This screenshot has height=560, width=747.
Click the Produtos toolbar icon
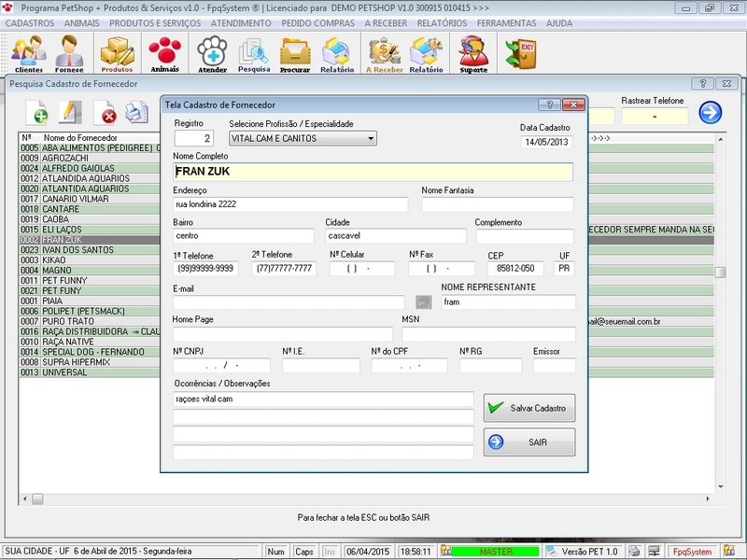point(118,52)
